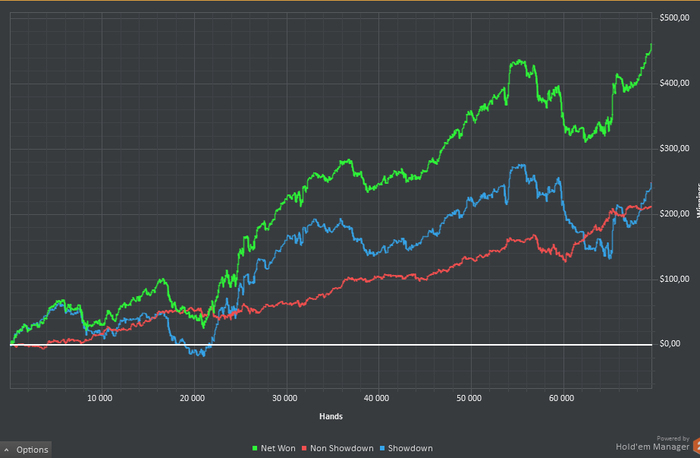Viewport: 700px width, 458px height.
Task: Click the $400,00 y-axis label
Action: click(x=674, y=83)
